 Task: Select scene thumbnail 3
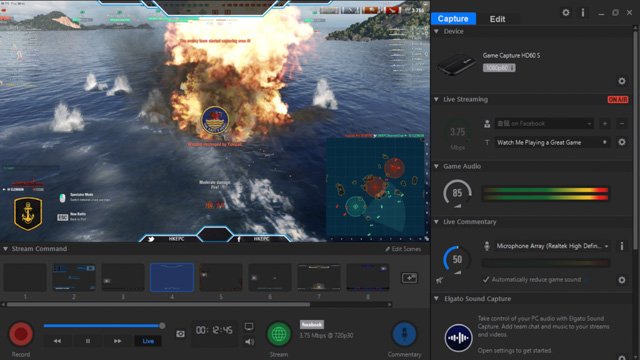(123, 278)
